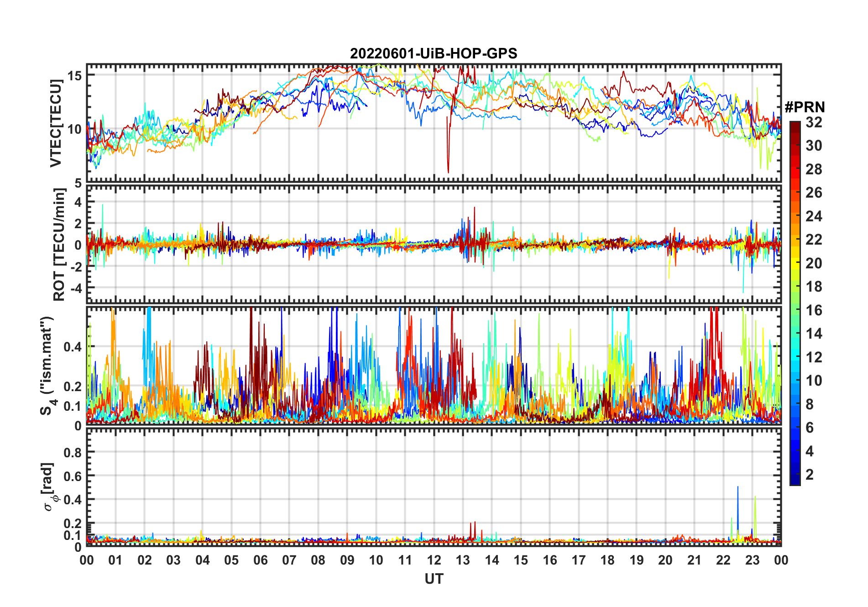Screen dimensions: 868x607
Task: Click colorbar tick label 16
Action: [x=813, y=310]
